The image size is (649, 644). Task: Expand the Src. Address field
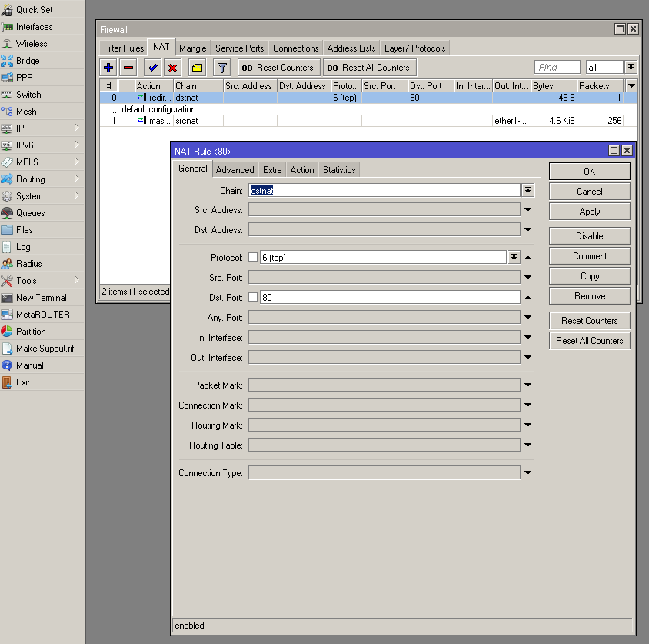tap(528, 210)
